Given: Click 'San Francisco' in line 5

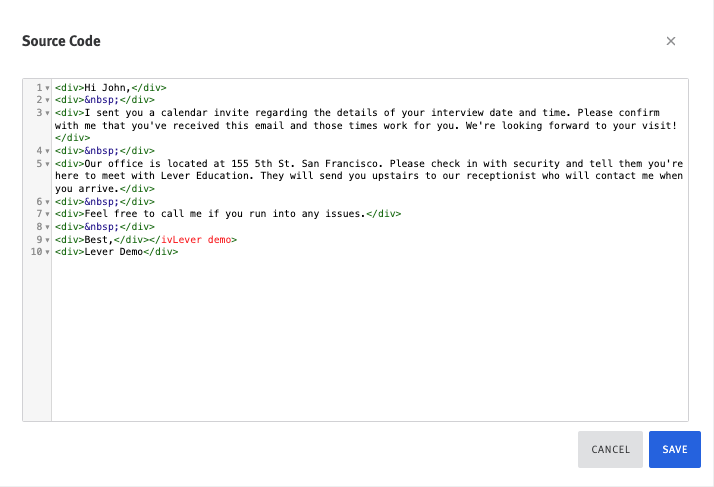Looking at the screenshot, I should pos(342,164).
